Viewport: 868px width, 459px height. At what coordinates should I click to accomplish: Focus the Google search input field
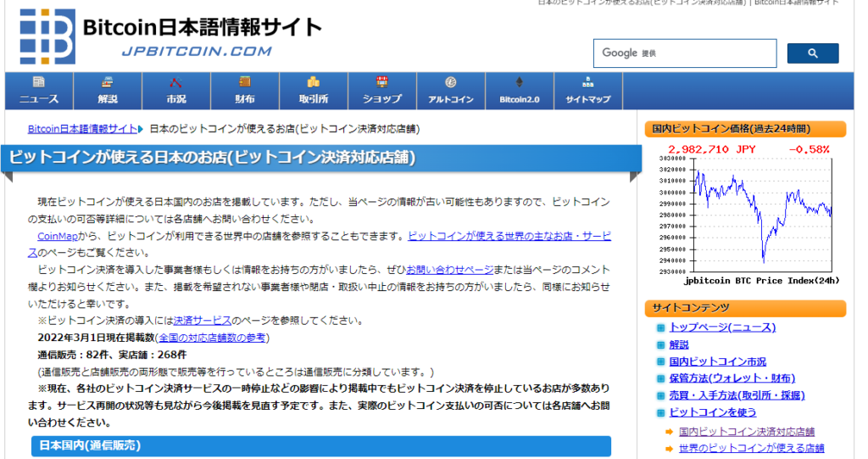point(685,53)
